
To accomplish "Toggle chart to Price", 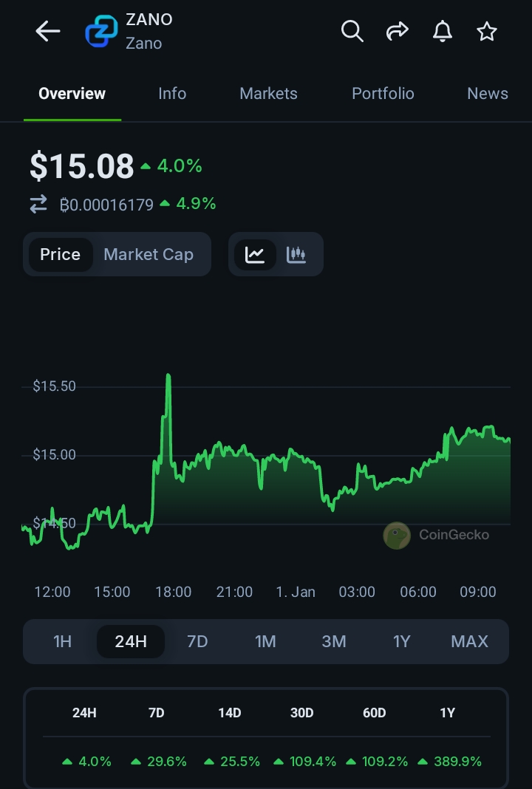I will (x=60, y=254).
